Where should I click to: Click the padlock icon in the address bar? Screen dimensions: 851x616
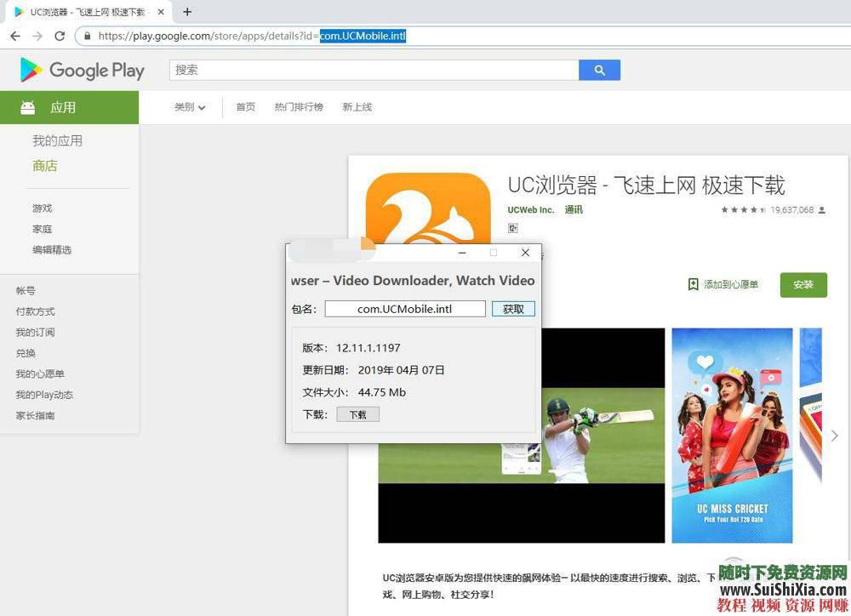coord(87,36)
